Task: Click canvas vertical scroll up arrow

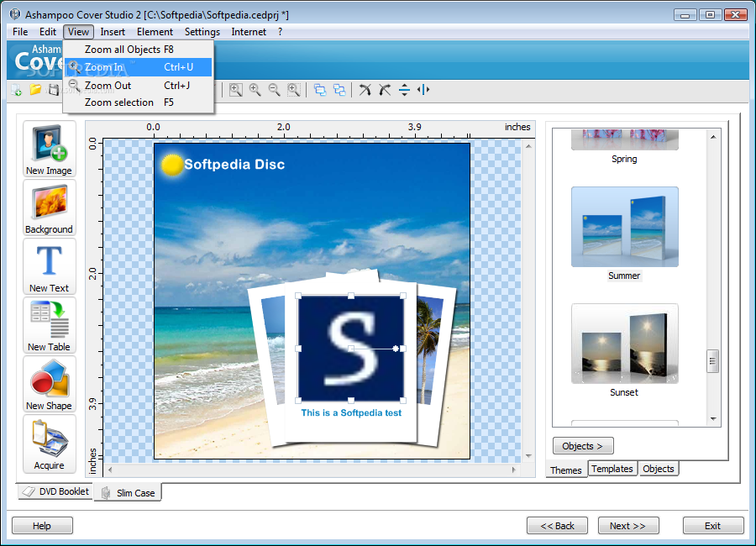Action: tap(528, 146)
